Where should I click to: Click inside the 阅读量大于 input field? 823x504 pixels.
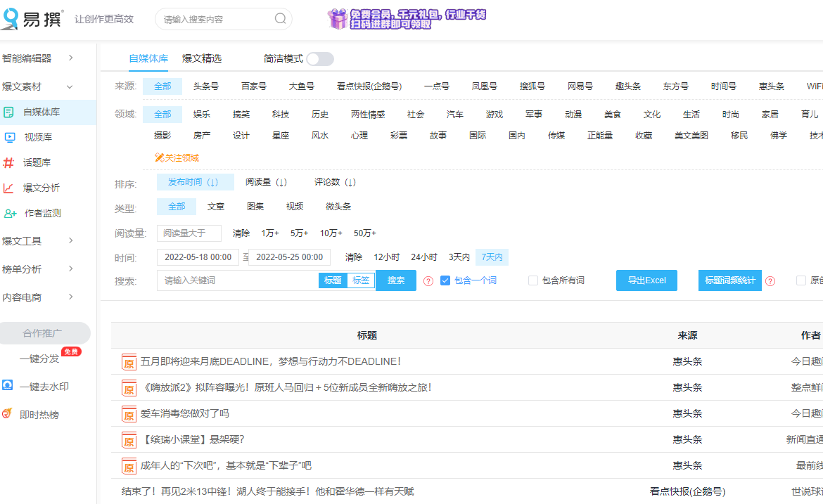pos(189,233)
